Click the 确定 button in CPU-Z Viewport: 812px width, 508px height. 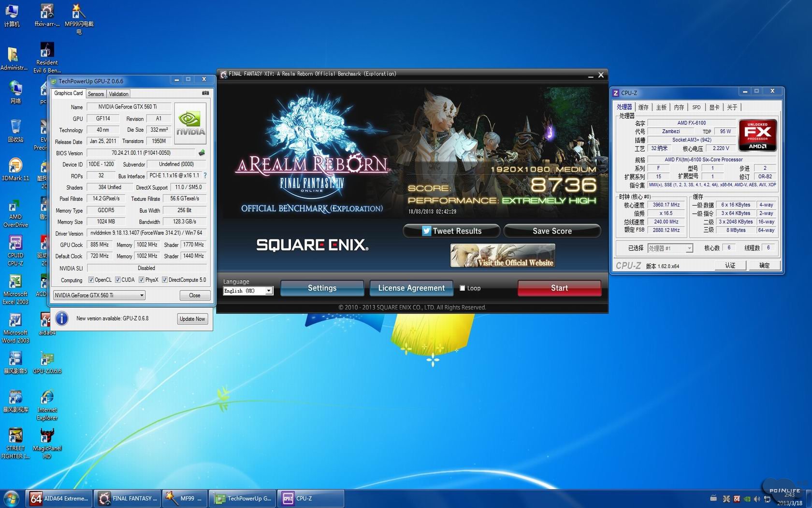pyautogui.click(x=764, y=266)
